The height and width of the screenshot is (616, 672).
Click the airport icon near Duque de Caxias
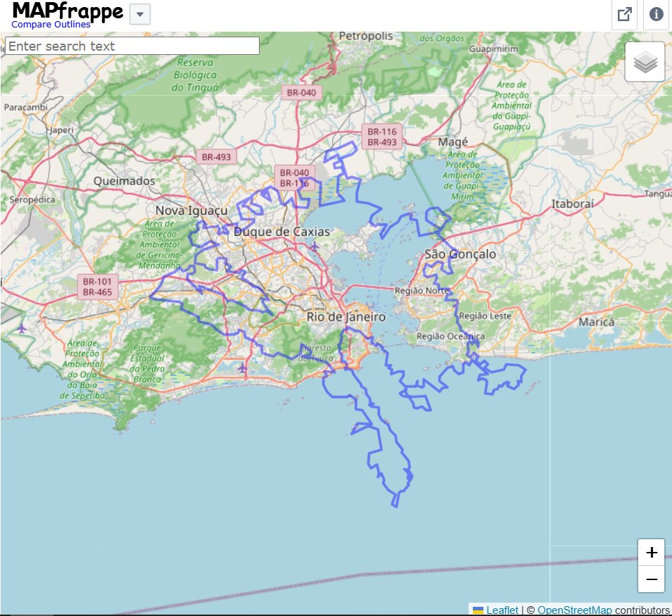[314, 246]
